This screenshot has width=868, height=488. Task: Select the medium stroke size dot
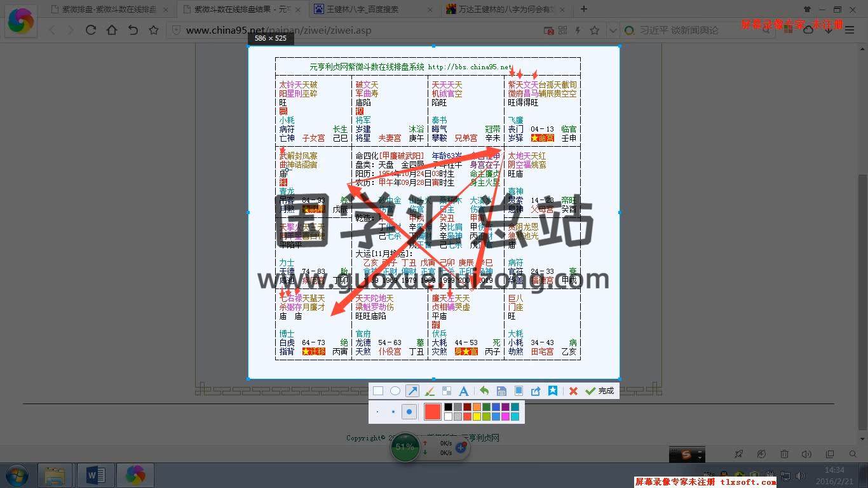point(393,412)
